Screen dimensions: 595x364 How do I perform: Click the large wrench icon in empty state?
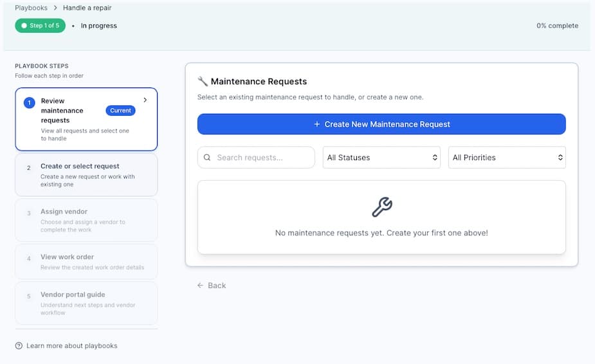click(381, 207)
